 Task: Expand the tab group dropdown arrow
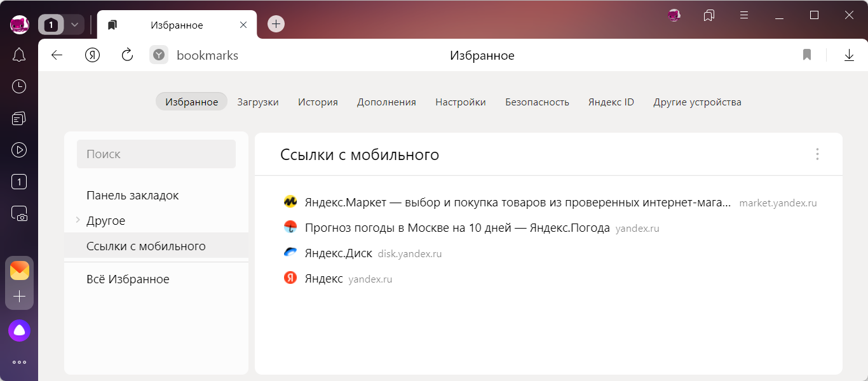click(x=74, y=25)
